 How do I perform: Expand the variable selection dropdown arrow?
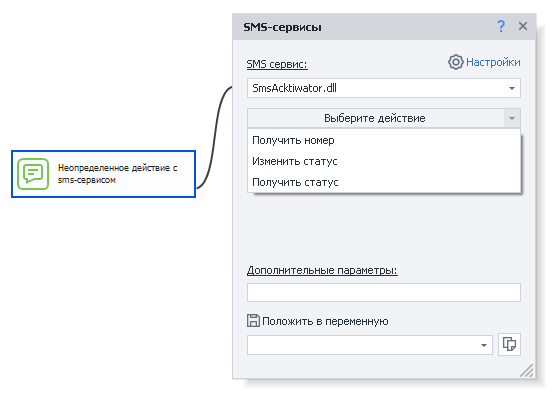(x=484, y=345)
